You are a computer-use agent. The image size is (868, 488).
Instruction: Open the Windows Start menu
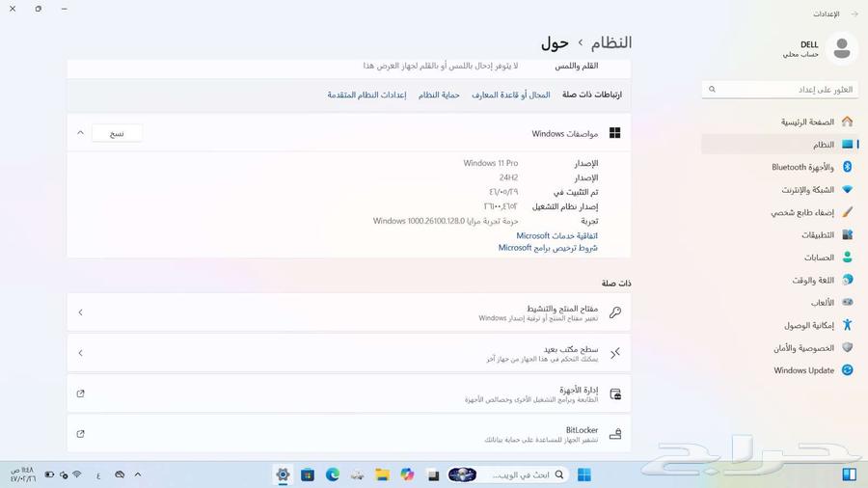[584, 474]
